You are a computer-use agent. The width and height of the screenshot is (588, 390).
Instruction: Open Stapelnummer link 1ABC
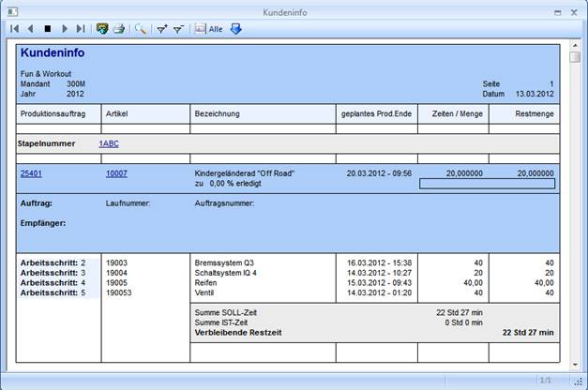pyautogui.click(x=108, y=143)
